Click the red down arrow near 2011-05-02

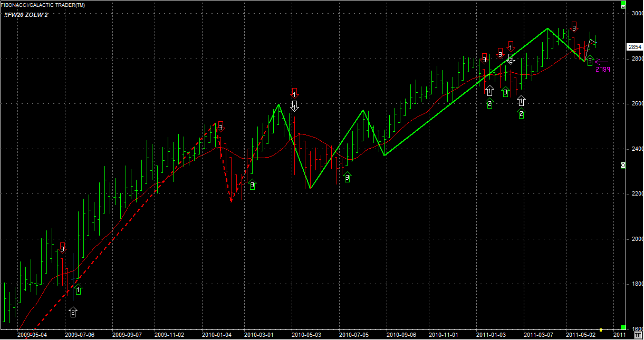574,27
